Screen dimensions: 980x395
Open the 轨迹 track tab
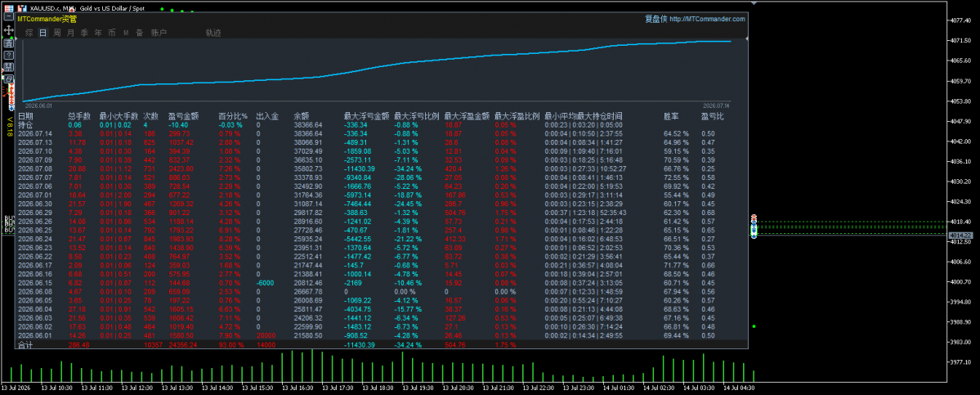(x=213, y=33)
